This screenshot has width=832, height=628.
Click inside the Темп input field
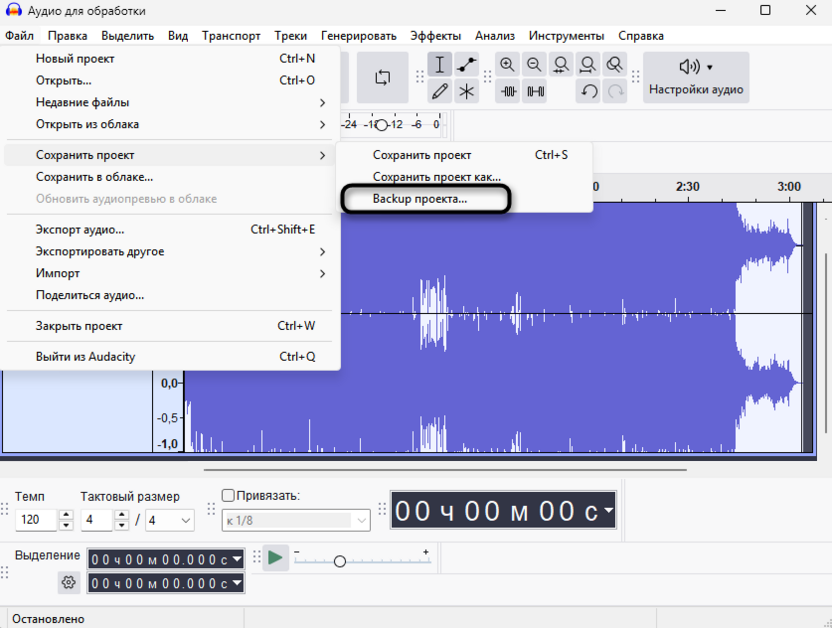[x=35, y=520]
